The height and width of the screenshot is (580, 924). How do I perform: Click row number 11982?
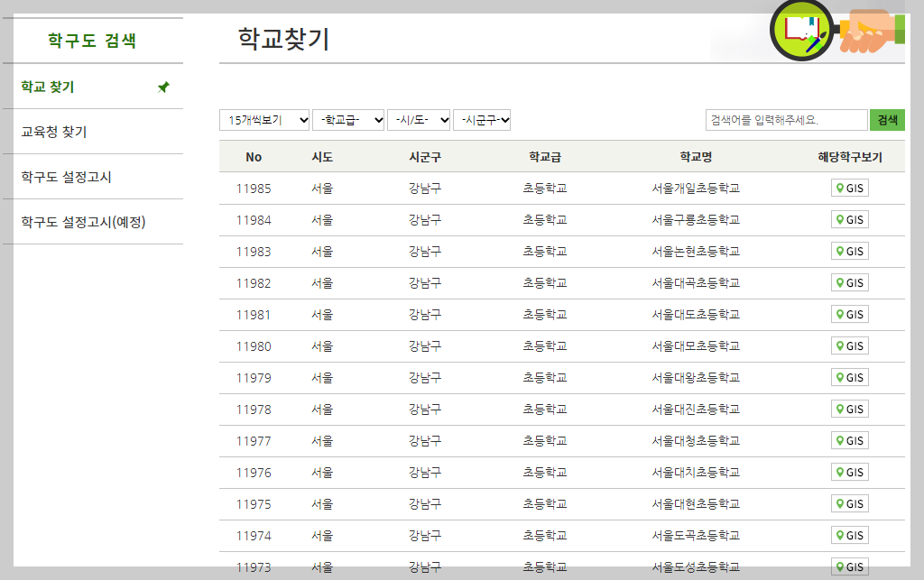[x=254, y=284]
